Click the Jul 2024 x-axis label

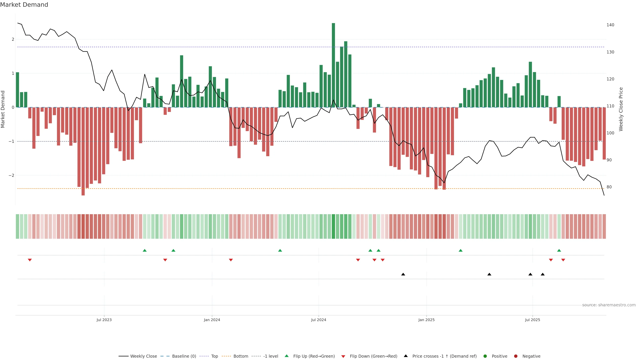click(x=318, y=320)
